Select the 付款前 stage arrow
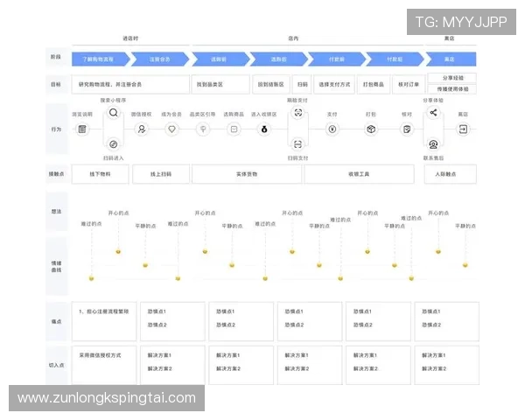The image size is (525, 420). click(x=337, y=59)
